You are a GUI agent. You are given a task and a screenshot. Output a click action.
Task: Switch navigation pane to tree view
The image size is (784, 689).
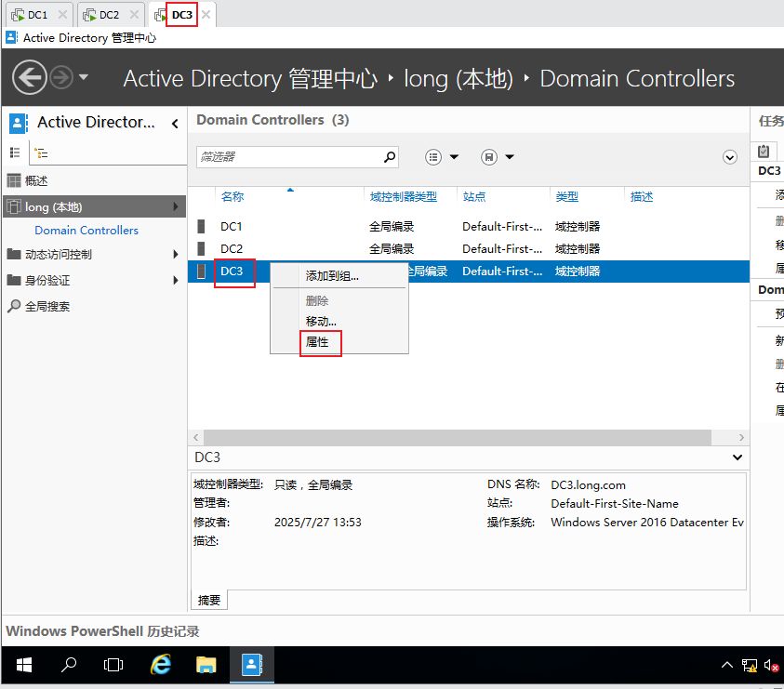(x=41, y=153)
